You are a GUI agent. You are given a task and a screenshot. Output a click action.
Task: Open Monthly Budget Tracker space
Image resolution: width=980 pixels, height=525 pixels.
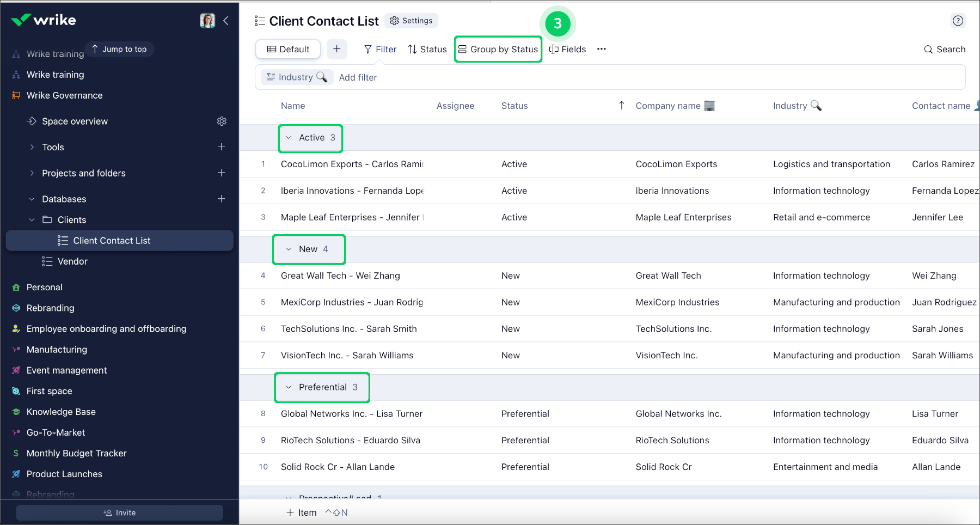point(76,453)
